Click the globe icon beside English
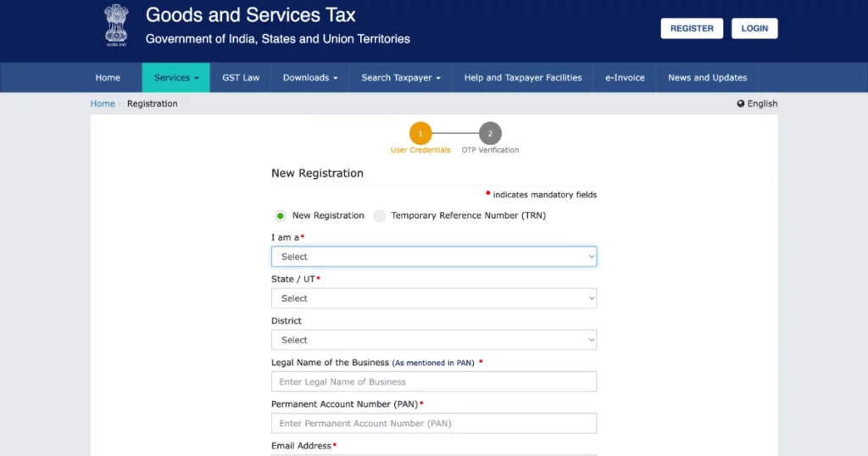868x456 pixels. pos(741,103)
